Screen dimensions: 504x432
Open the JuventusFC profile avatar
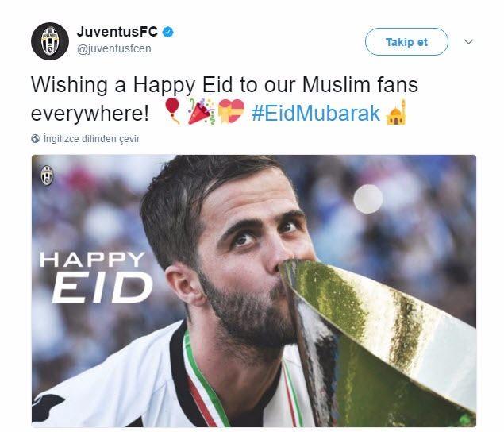tap(50, 41)
